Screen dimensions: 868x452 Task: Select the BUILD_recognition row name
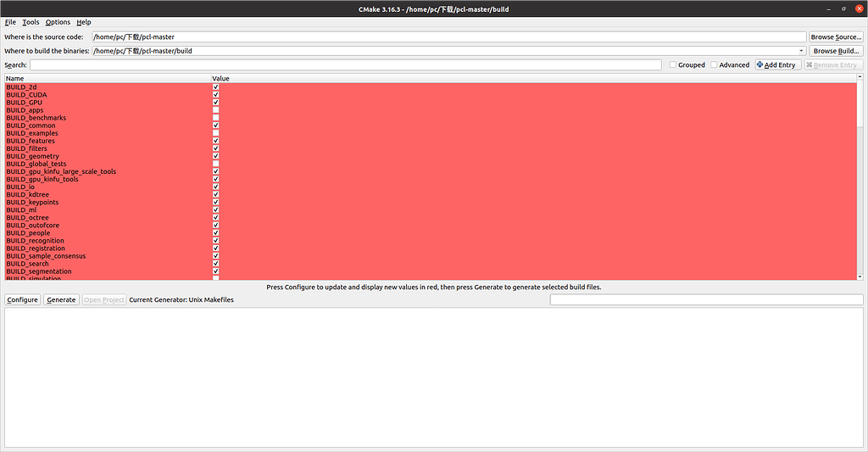(36, 241)
